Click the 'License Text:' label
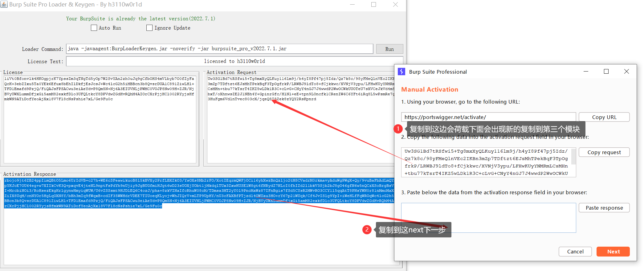The width and height of the screenshot is (644, 271). point(46,61)
